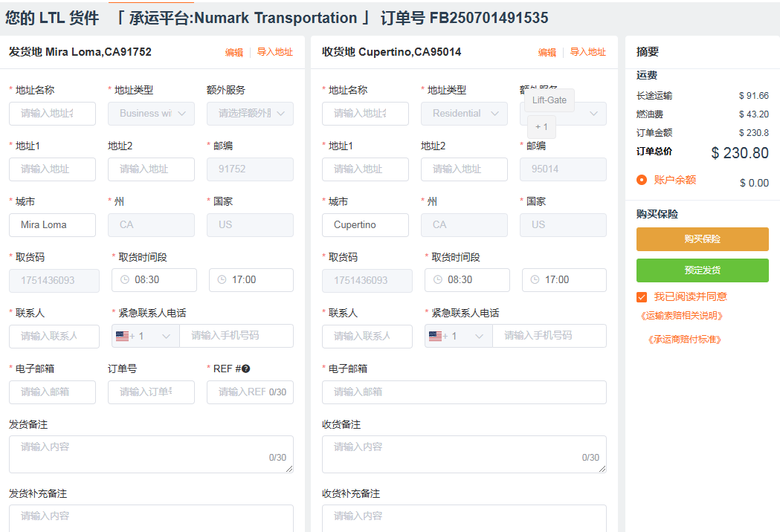The height and width of the screenshot is (532, 780).
Task: Open the 《运输索赔相关说明》 link
Action: pos(681,316)
